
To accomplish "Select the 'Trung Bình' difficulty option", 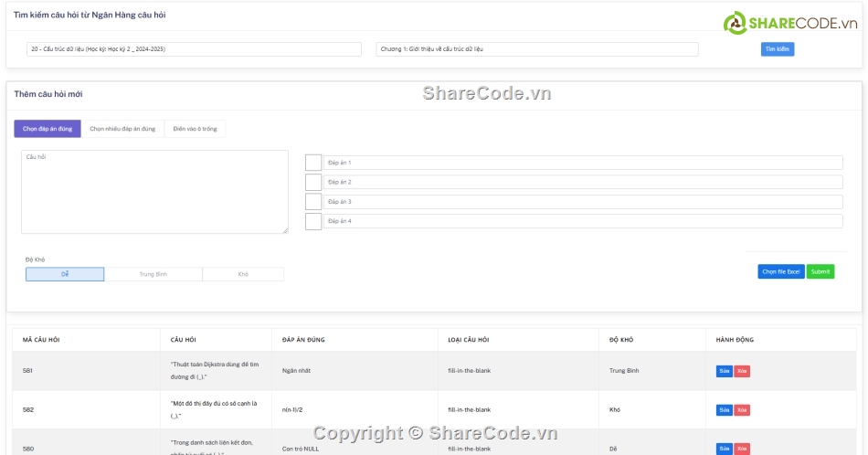I will 153,274.
